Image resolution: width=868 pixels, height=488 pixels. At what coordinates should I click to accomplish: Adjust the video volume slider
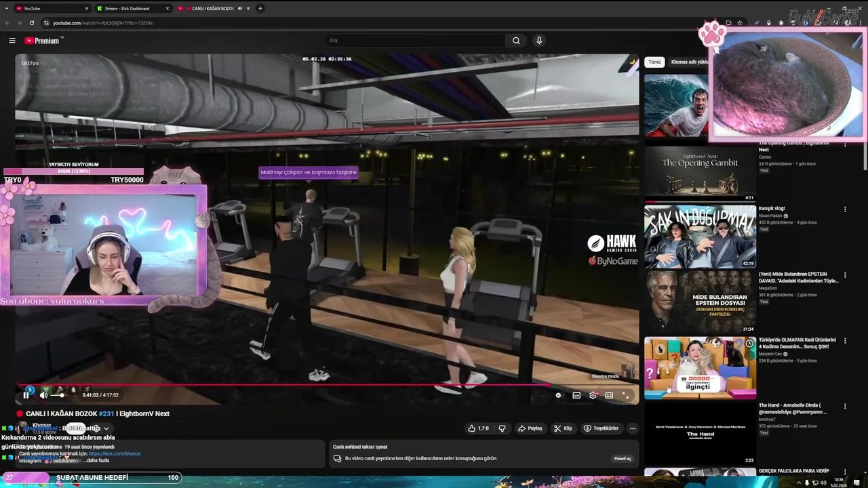click(60, 395)
